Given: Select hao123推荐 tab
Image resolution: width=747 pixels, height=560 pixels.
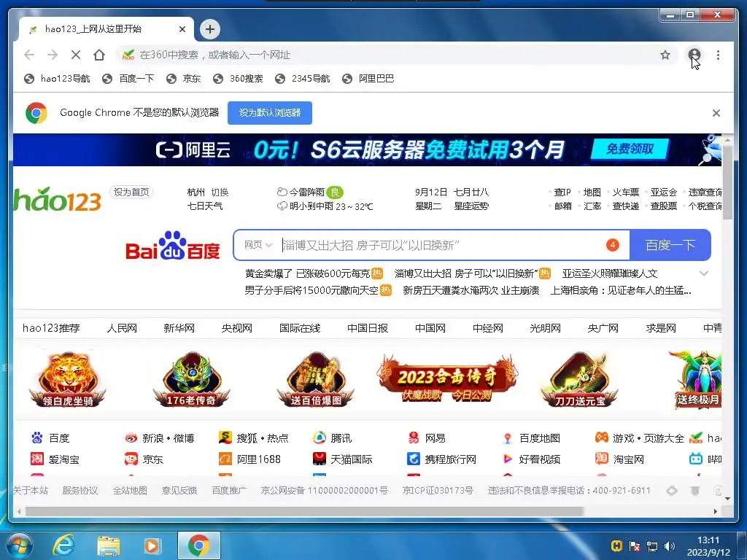Looking at the screenshot, I should pyautogui.click(x=51, y=328).
